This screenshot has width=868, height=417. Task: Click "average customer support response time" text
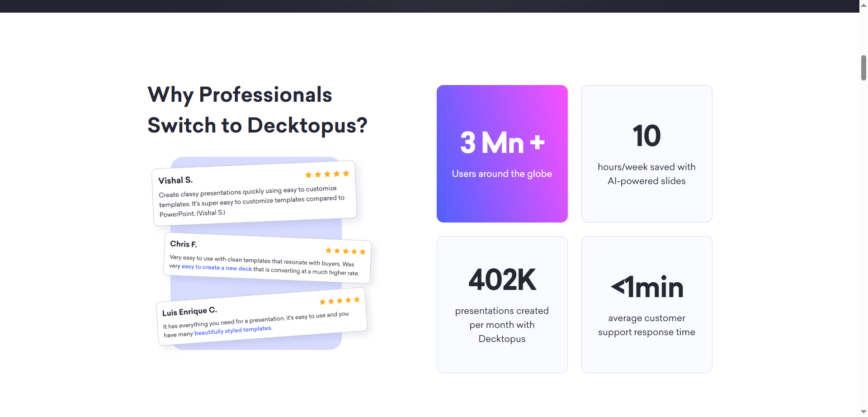point(646,325)
